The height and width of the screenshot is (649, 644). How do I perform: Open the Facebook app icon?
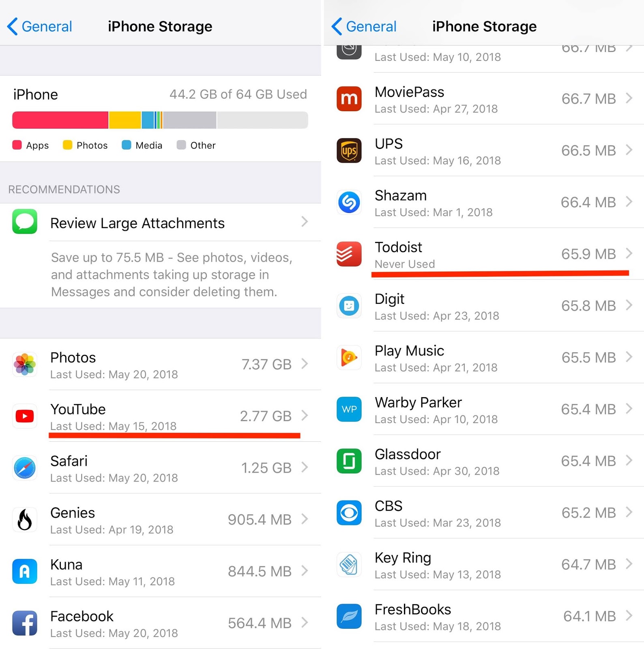click(x=25, y=623)
